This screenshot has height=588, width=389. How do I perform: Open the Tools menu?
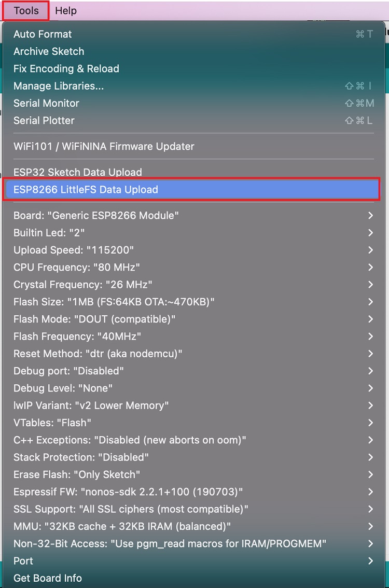click(26, 10)
